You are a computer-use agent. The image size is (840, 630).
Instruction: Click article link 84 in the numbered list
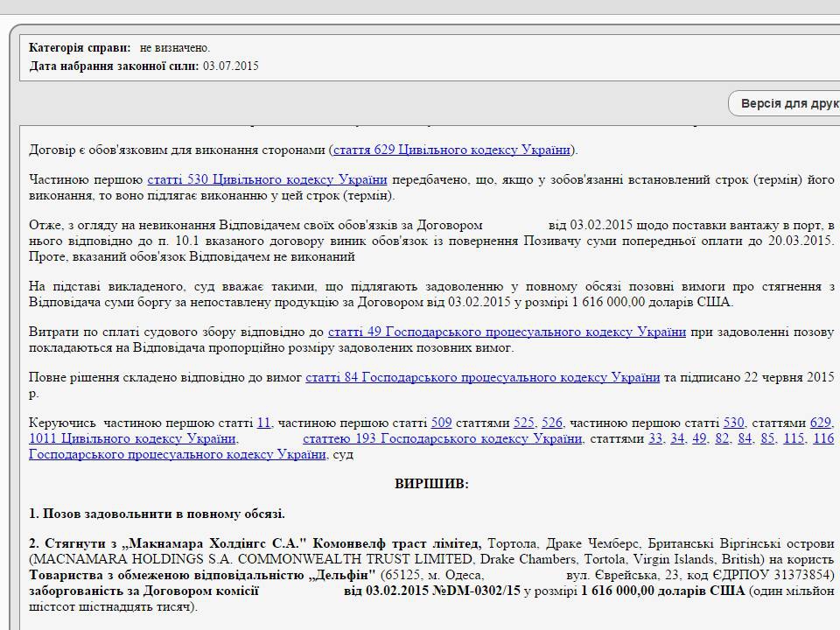pyautogui.click(x=745, y=438)
